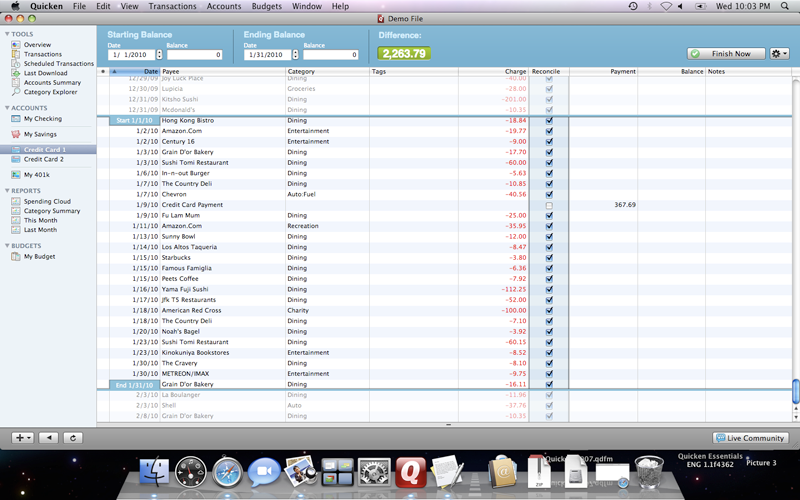Open System Preferences gear in the Dock

point(374,472)
